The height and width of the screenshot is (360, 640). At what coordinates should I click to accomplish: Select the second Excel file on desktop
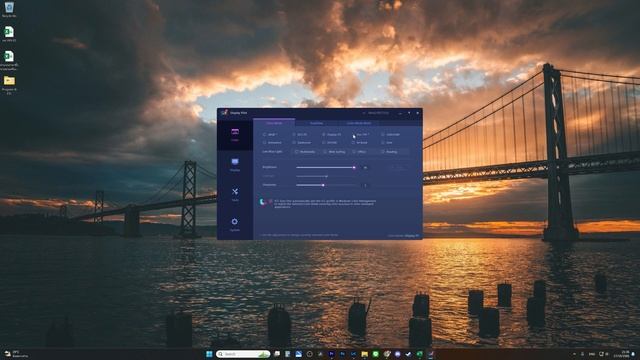[9, 60]
